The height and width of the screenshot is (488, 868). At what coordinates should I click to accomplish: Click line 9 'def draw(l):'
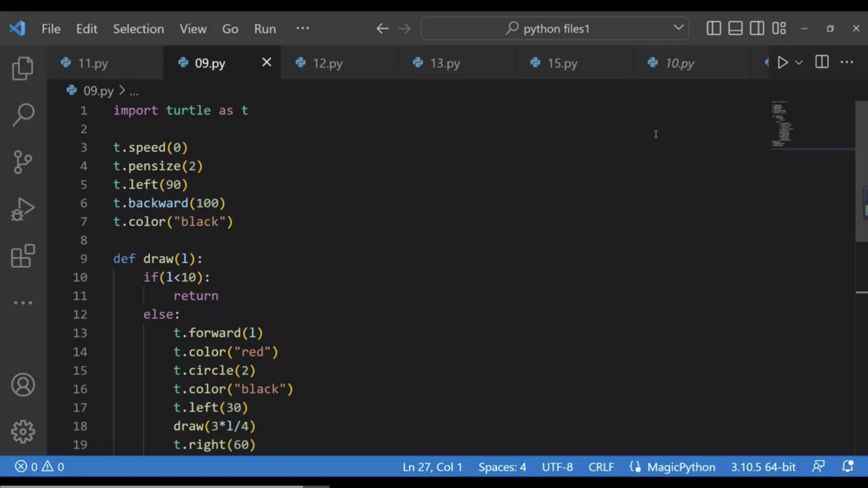point(158,259)
